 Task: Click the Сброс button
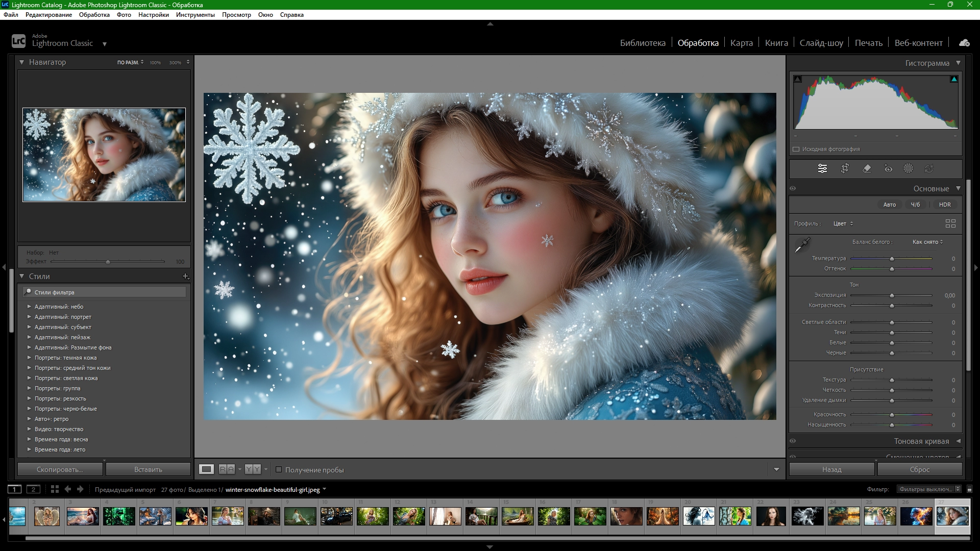click(919, 469)
